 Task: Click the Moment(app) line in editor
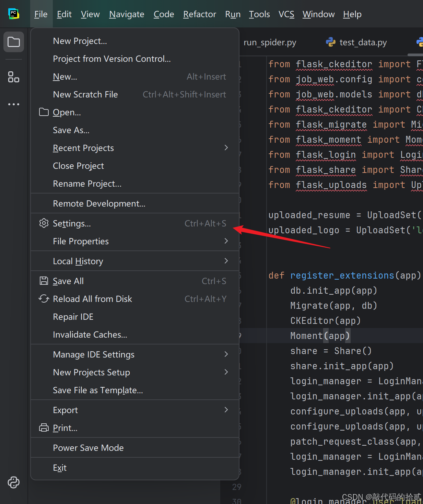click(x=320, y=336)
